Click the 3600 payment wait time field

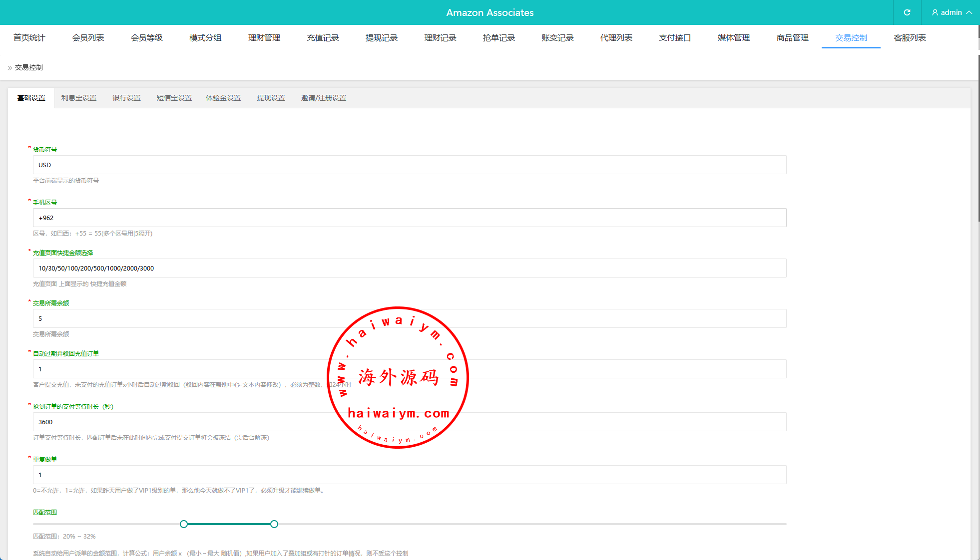(200, 422)
